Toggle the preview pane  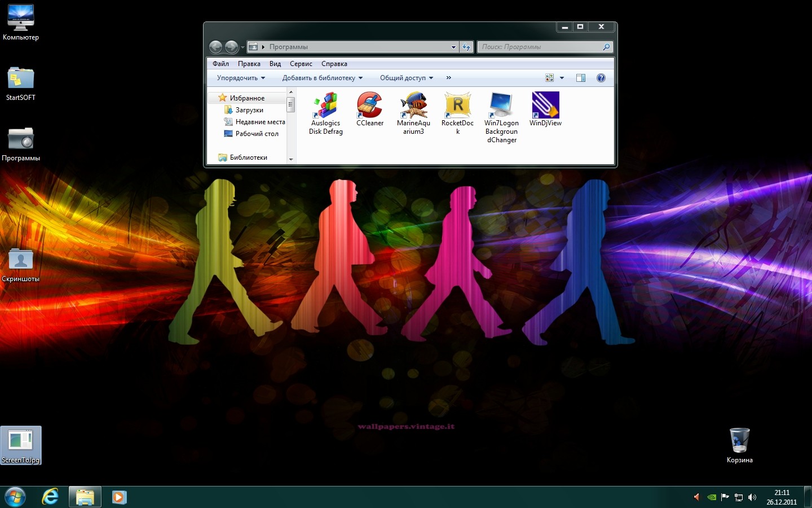point(580,78)
